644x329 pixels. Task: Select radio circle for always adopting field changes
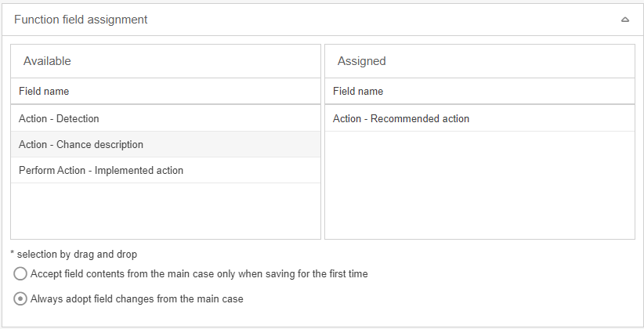tap(20, 298)
